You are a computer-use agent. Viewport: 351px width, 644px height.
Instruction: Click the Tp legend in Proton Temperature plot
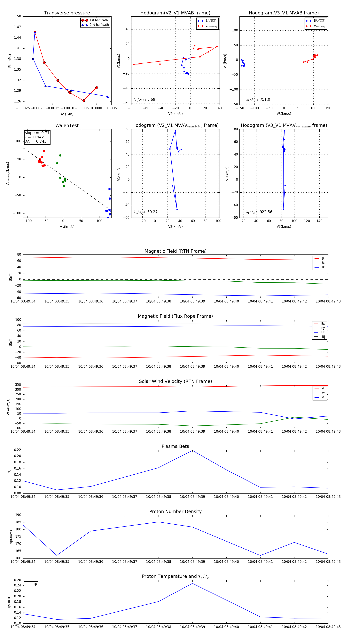pyautogui.click(x=31, y=584)
